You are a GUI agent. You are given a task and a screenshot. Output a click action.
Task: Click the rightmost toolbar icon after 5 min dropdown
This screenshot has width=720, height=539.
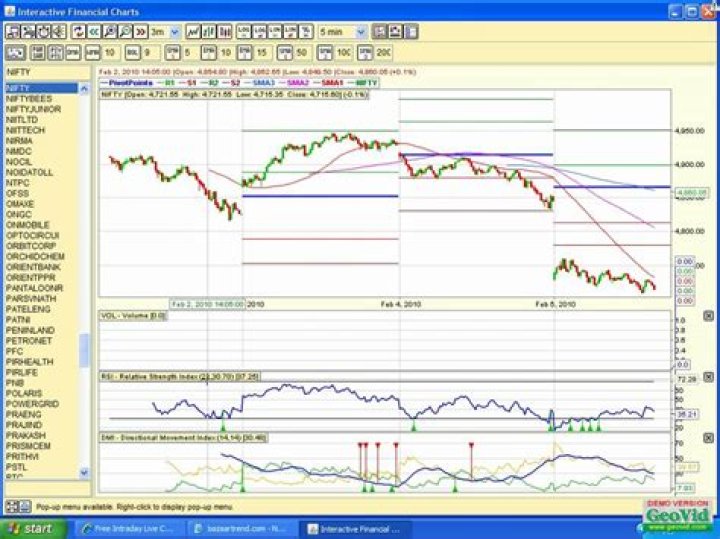411,32
